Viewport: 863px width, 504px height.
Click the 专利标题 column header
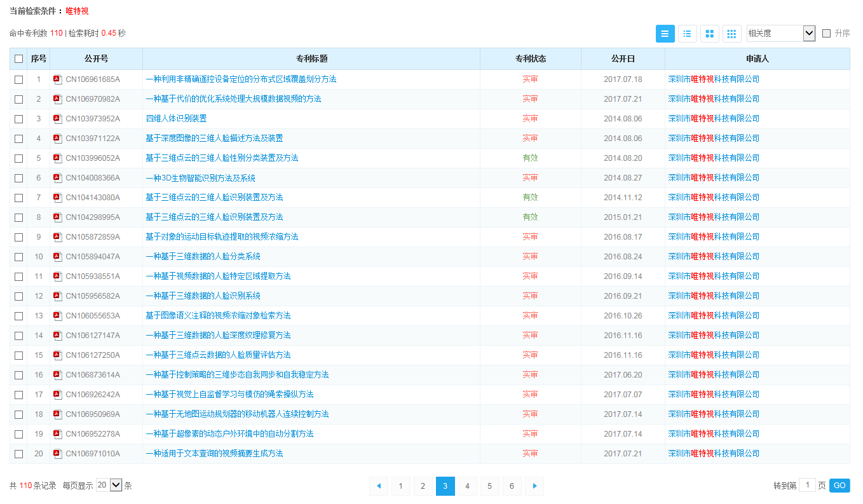(311, 59)
